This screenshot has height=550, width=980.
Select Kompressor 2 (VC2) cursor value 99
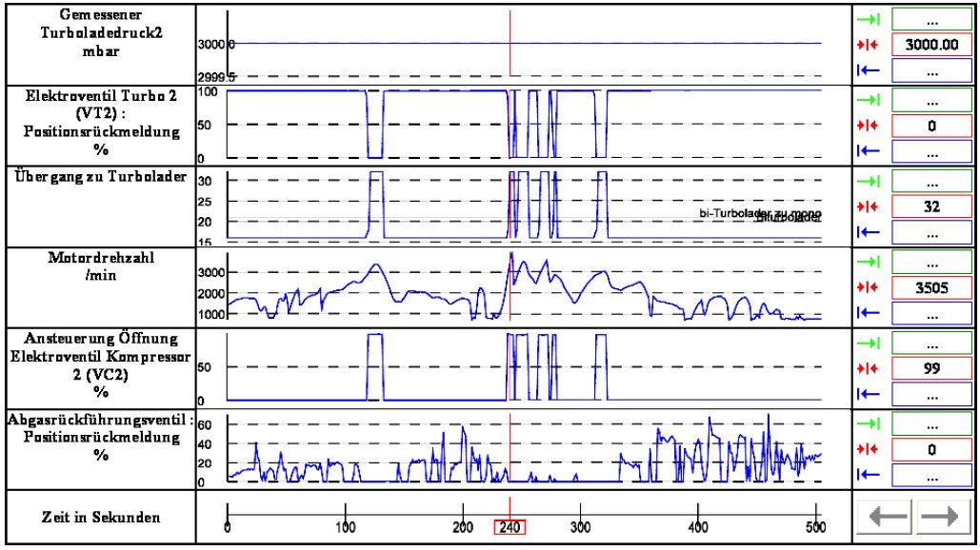(931, 368)
